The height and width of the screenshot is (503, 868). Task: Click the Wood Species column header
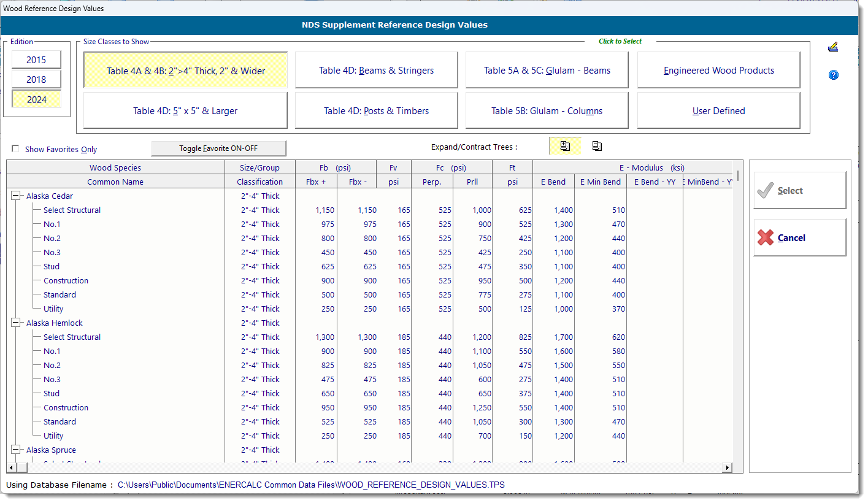(x=115, y=167)
